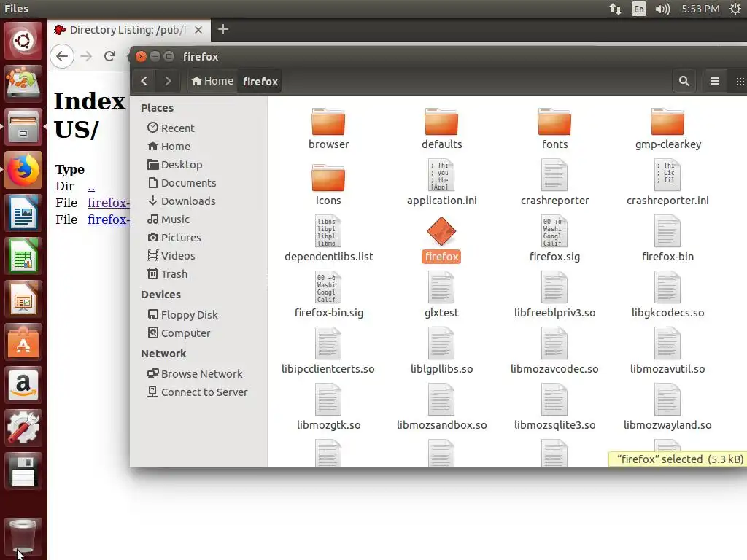The height and width of the screenshot is (560, 747).
Task: Go back in Files window
Action: 144,81
